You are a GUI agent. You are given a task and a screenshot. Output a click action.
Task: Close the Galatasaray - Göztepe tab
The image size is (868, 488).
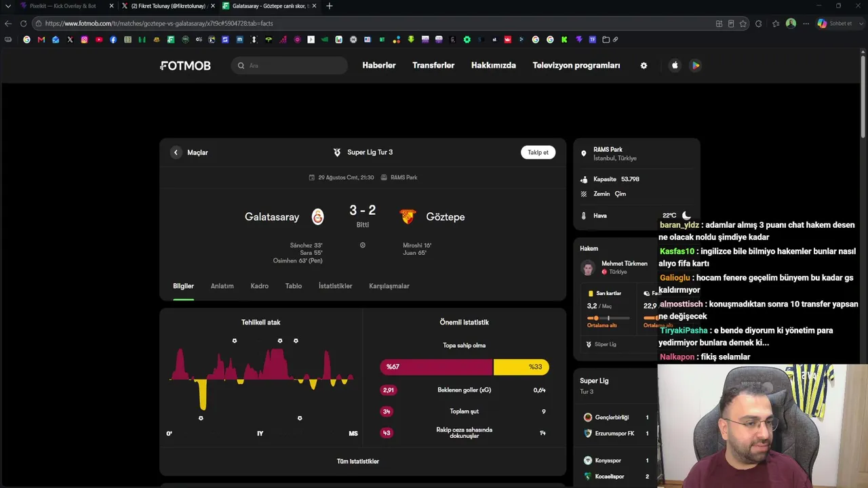(x=314, y=6)
